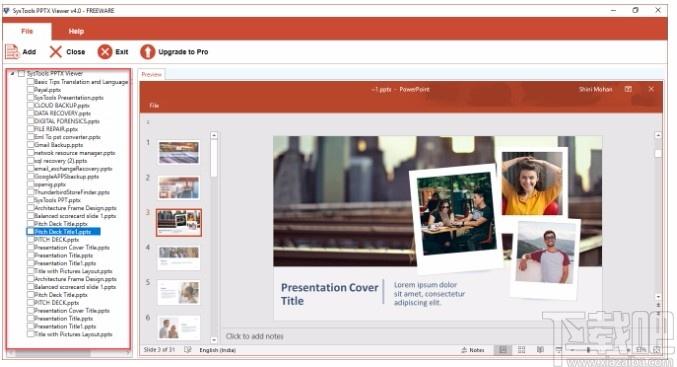Viewport: 677px width, 367px height.
Task: Click 'Slide 3 of 31' status indicator
Action: (x=159, y=350)
